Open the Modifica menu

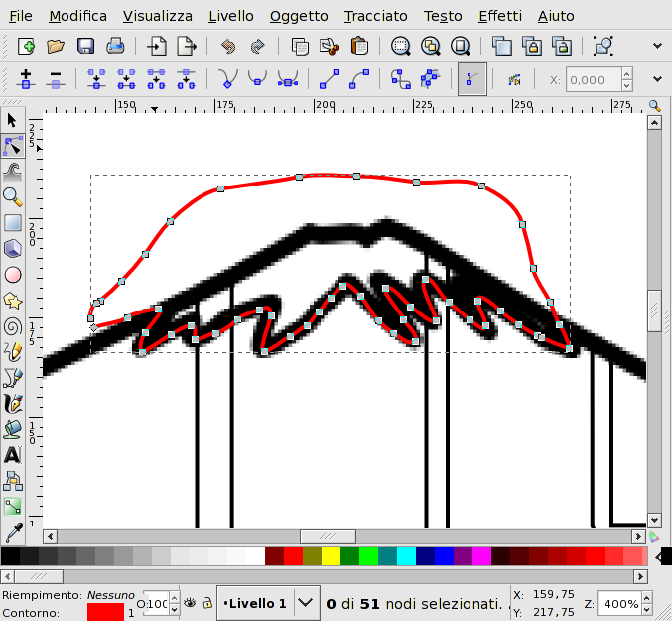(x=78, y=16)
